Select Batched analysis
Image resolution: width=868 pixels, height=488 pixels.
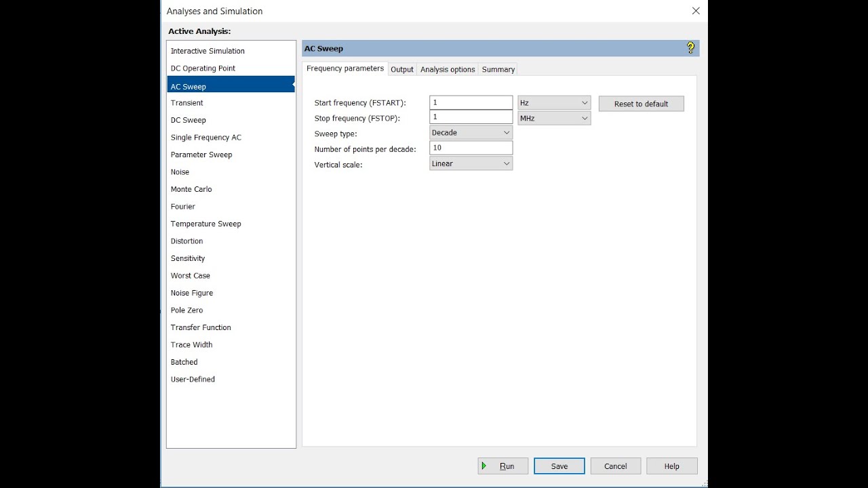pos(231,362)
